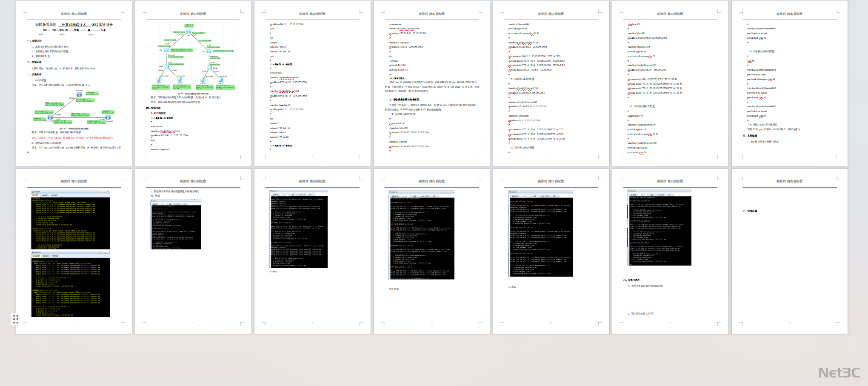
Task: Click the red hint text on first page
Action: (72, 138)
